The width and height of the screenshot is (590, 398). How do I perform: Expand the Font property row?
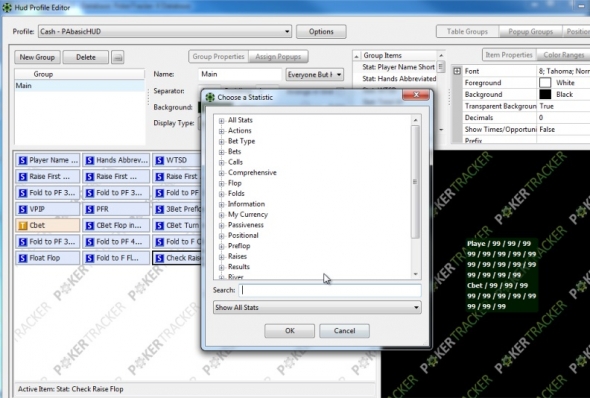click(457, 71)
